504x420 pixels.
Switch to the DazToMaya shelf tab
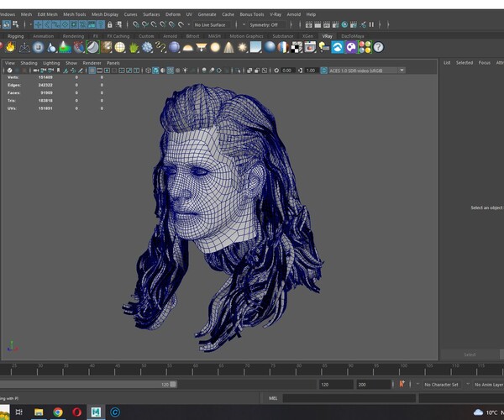(x=353, y=36)
